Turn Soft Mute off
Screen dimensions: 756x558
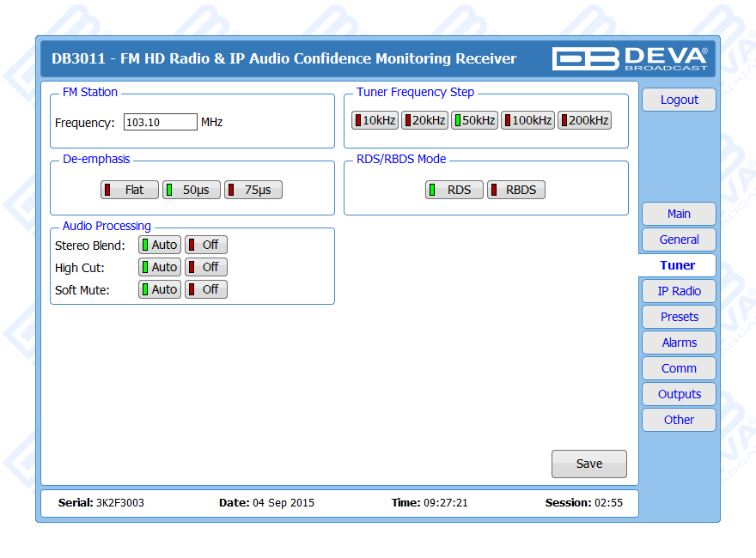pos(206,289)
